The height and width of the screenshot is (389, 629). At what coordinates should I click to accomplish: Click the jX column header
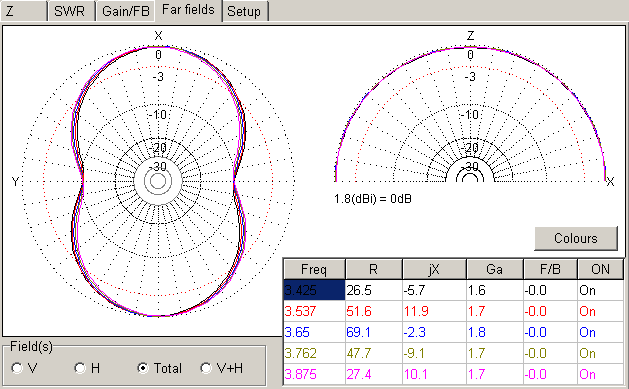coord(434,269)
